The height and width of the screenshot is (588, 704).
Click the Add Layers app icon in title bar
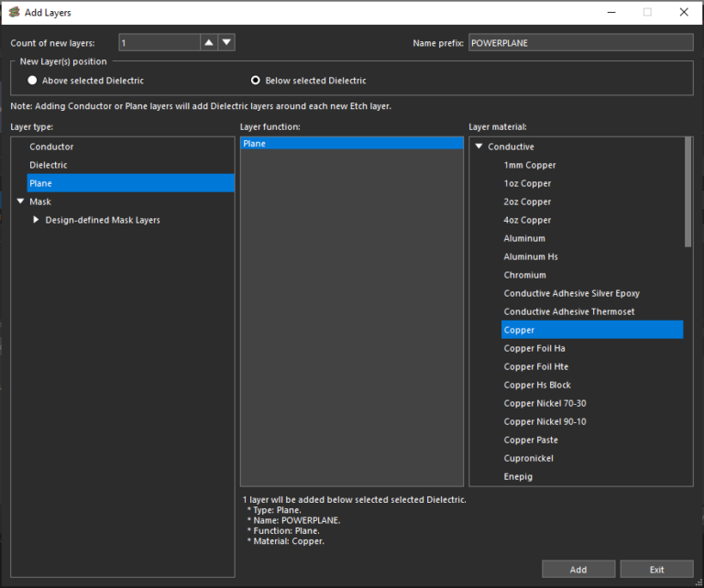pyautogui.click(x=15, y=13)
